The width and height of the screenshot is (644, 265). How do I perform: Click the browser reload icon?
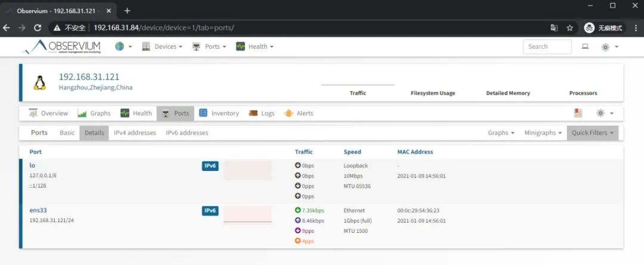tap(38, 28)
